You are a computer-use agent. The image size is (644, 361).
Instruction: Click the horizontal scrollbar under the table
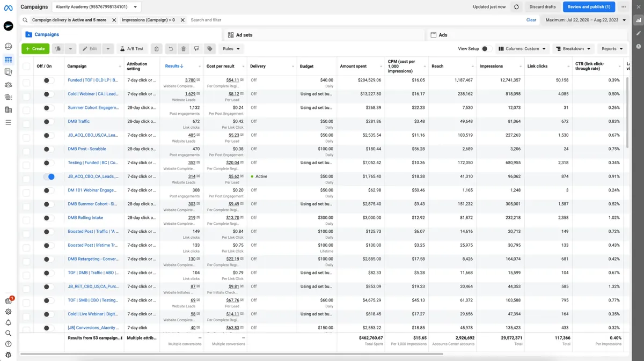[x=231, y=354]
